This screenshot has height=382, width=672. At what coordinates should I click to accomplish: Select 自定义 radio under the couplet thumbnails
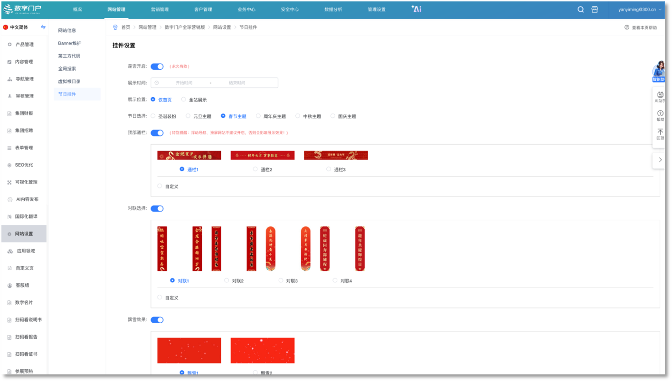[x=160, y=298]
